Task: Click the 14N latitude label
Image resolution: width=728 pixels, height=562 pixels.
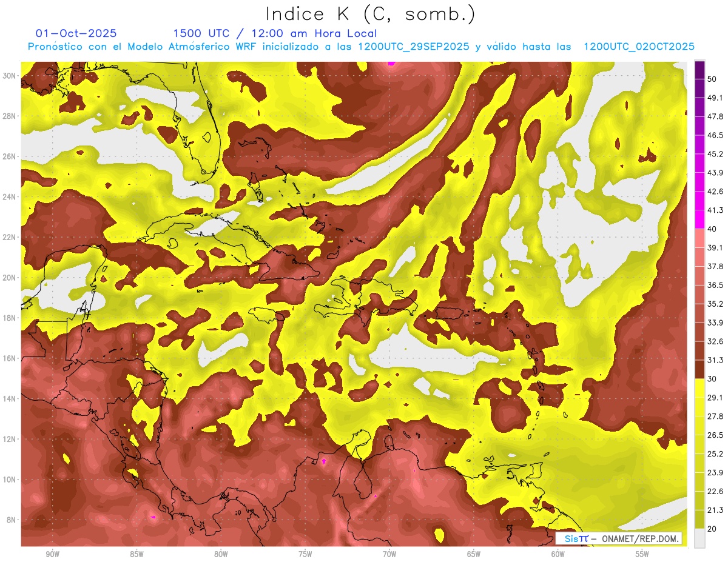Action: pos(9,398)
